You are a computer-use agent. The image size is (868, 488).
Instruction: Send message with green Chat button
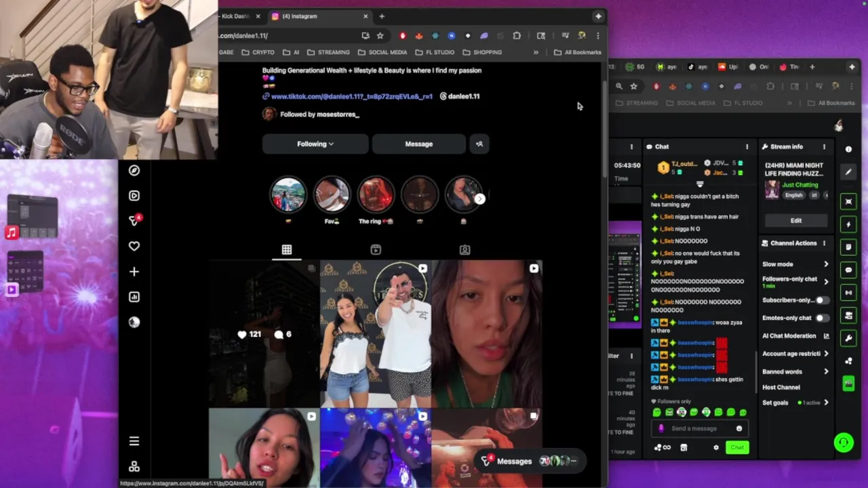click(x=737, y=447)
